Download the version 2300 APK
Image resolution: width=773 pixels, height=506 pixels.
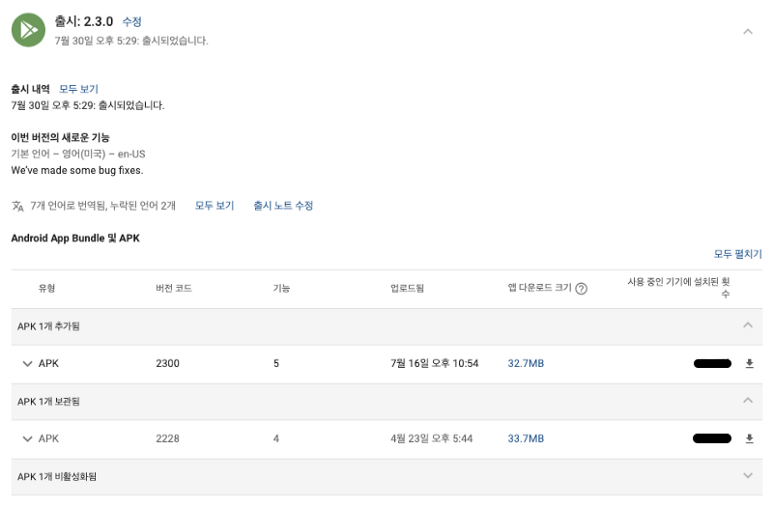click(749, 364)
